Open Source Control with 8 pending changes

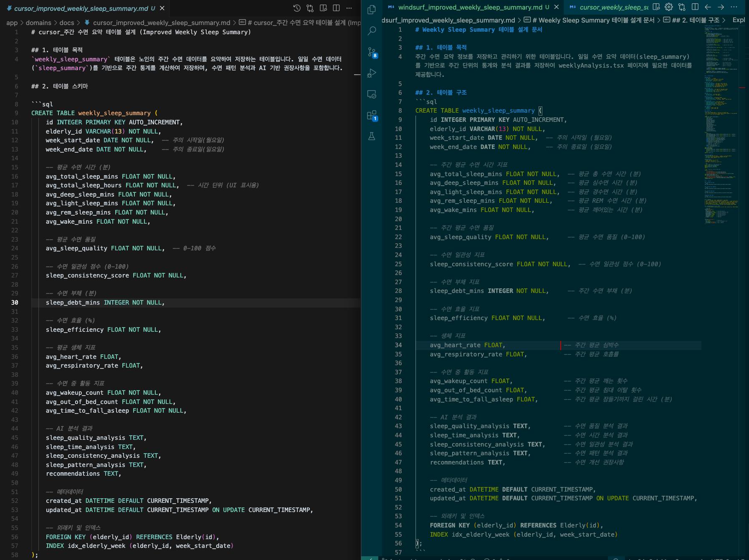coord(371,52)
